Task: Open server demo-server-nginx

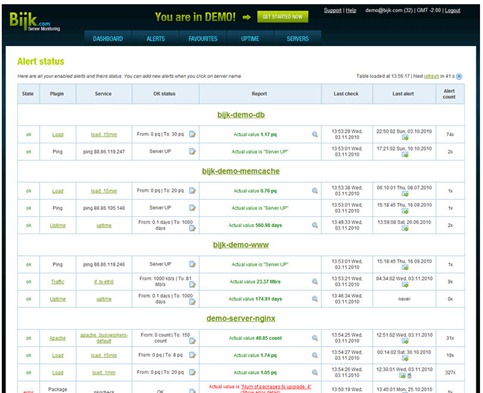Action: click(241, 318)
